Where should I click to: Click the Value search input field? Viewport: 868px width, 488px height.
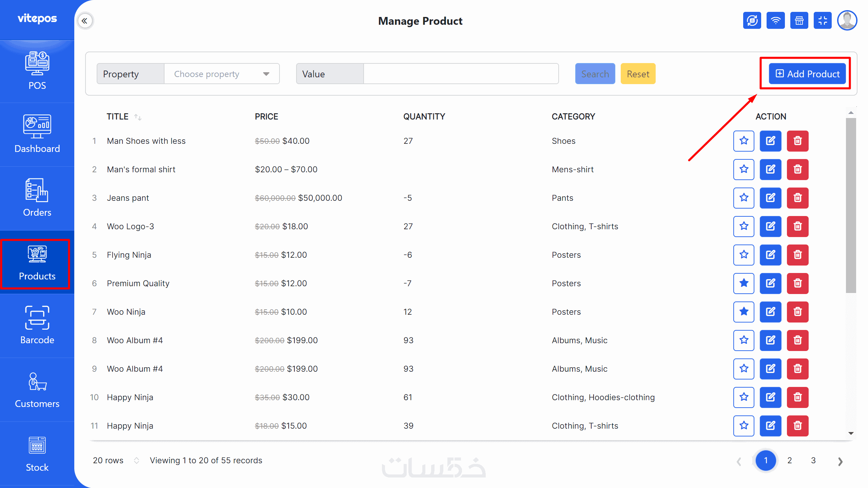461,74
